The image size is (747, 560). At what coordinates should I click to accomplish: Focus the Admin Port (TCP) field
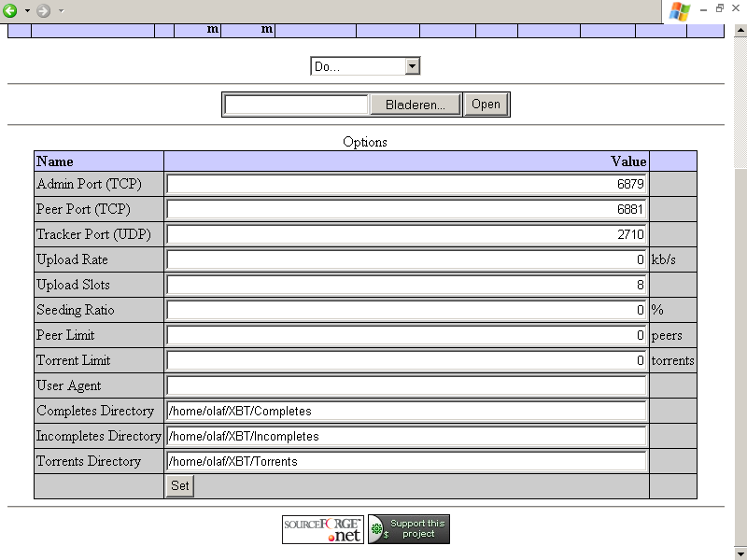point(406,184)
